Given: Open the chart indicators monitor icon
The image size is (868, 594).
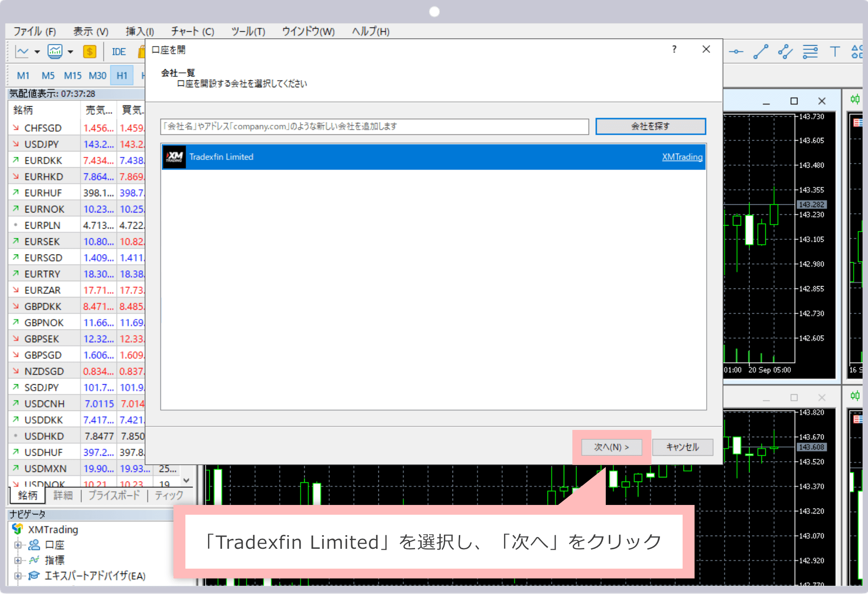Looking at the screenshot, I should click(x=55, y=52).
